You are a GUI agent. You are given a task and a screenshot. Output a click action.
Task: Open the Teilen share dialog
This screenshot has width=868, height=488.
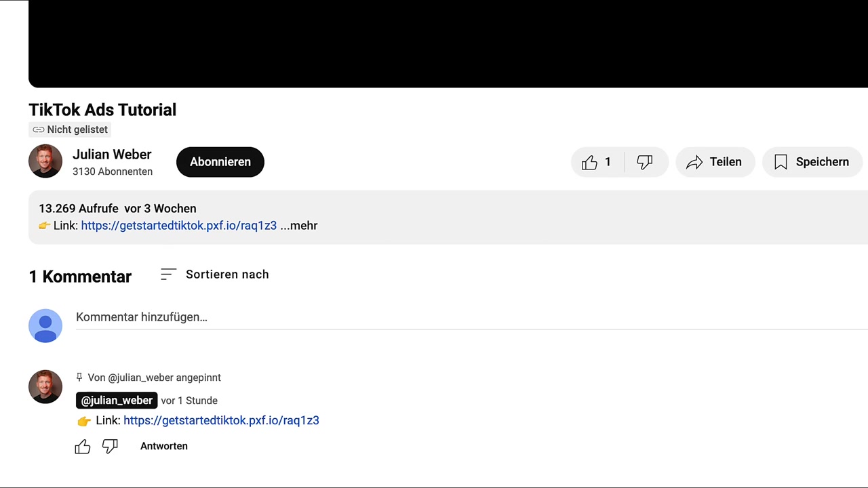point(715,162)
